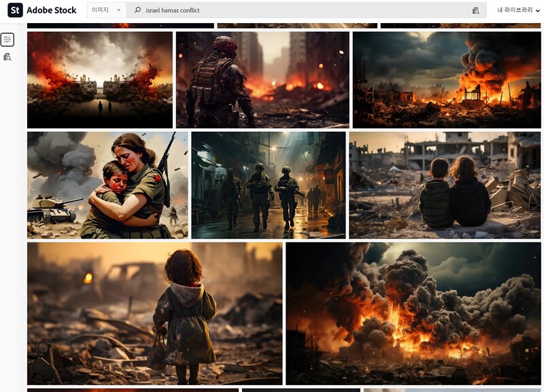Click the partially cut thumbnail at top right
This screenshot has width=544, height=392.
460,26
